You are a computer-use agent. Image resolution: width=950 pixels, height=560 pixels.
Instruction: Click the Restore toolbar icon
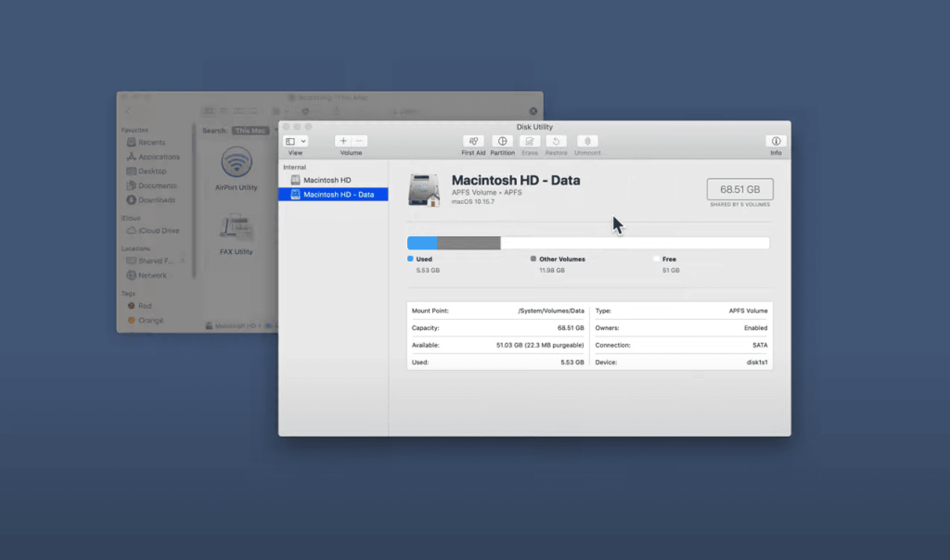pyautogui.click(x=556, y=141)
